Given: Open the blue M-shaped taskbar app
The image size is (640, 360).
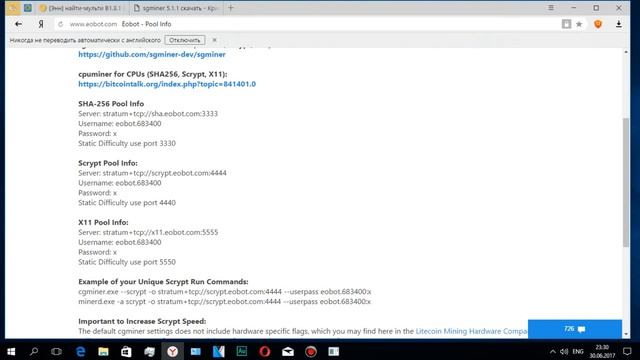Looking at the screenshot, I should coord(218,351).
